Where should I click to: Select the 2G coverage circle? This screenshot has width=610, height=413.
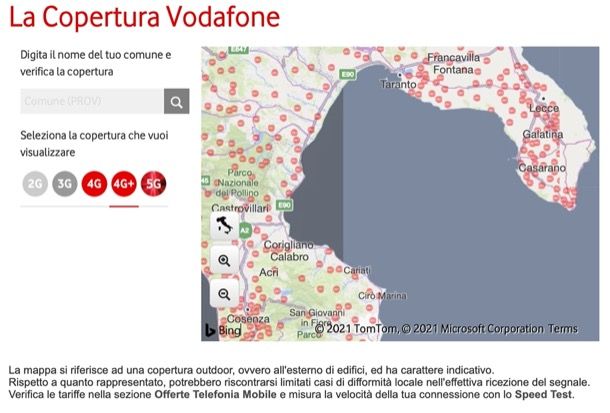[35, 184]
